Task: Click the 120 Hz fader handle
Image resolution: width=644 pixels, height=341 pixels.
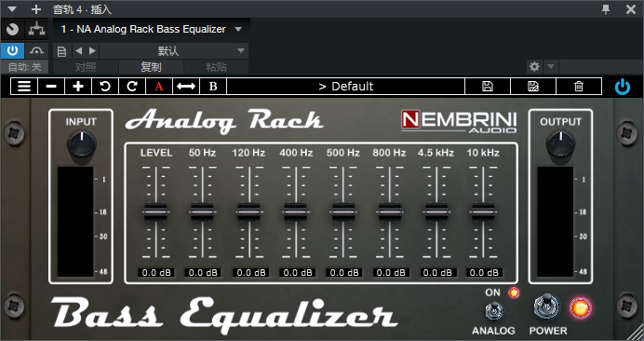Action: pyautogui.click(x=249, y=211)
